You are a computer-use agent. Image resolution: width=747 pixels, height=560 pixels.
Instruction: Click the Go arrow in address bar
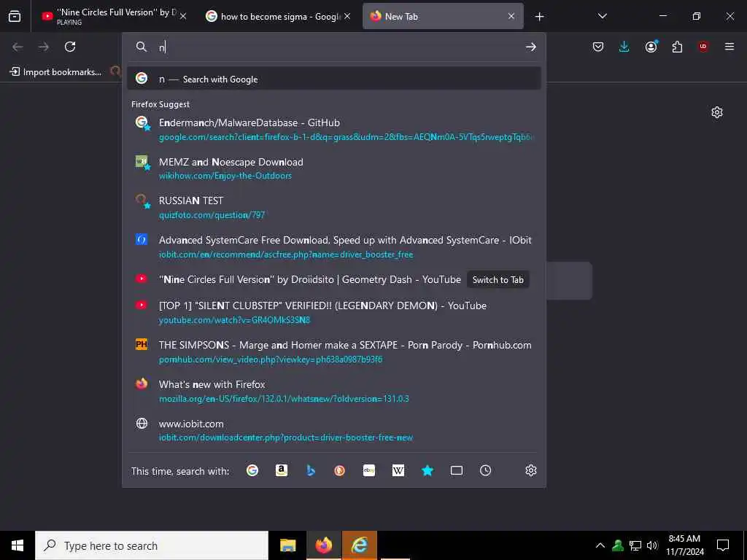coord(531,47)
